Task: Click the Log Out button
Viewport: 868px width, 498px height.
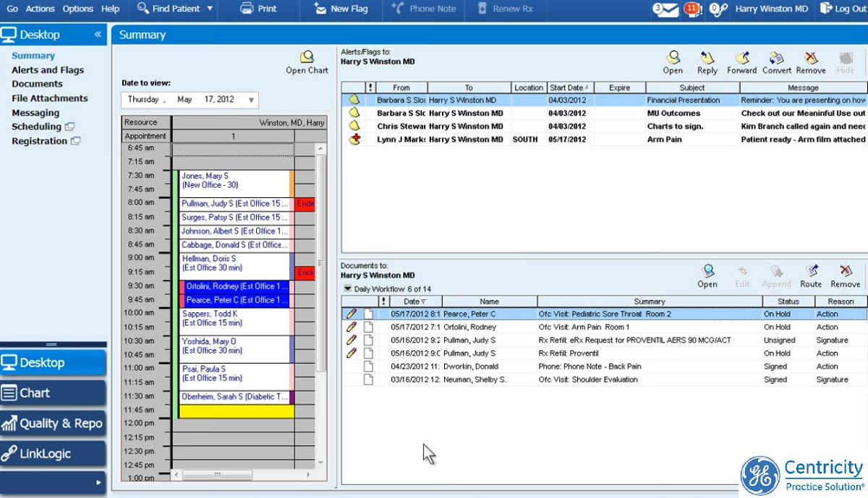Action: point(843,9)
